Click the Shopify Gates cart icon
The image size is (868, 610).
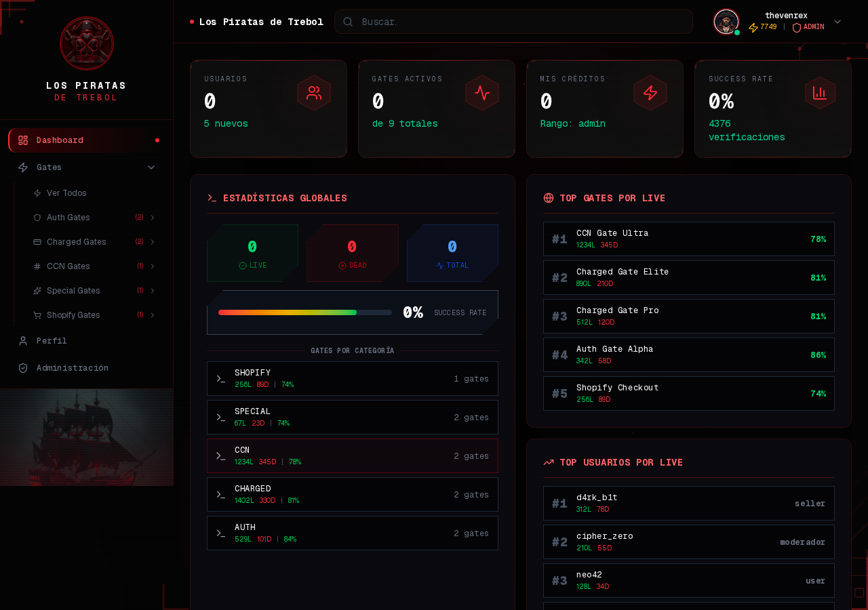(37, 315)
